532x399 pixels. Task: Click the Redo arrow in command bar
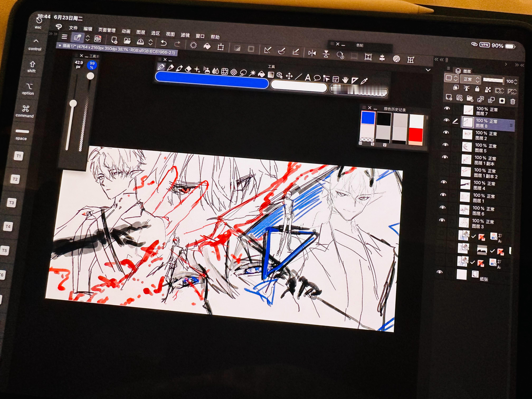(x=177, y=44)
